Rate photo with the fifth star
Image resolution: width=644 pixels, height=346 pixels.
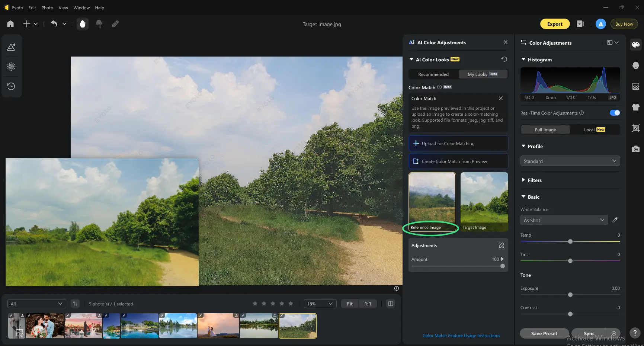click(291, 304)
